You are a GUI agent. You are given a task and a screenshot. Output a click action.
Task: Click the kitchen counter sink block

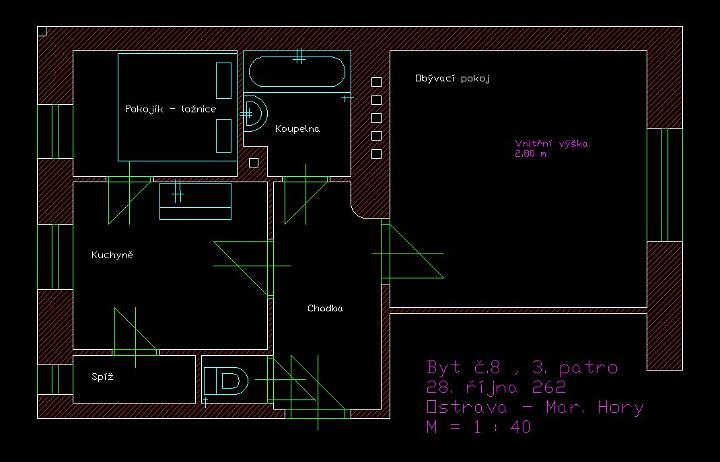(195, 202)
